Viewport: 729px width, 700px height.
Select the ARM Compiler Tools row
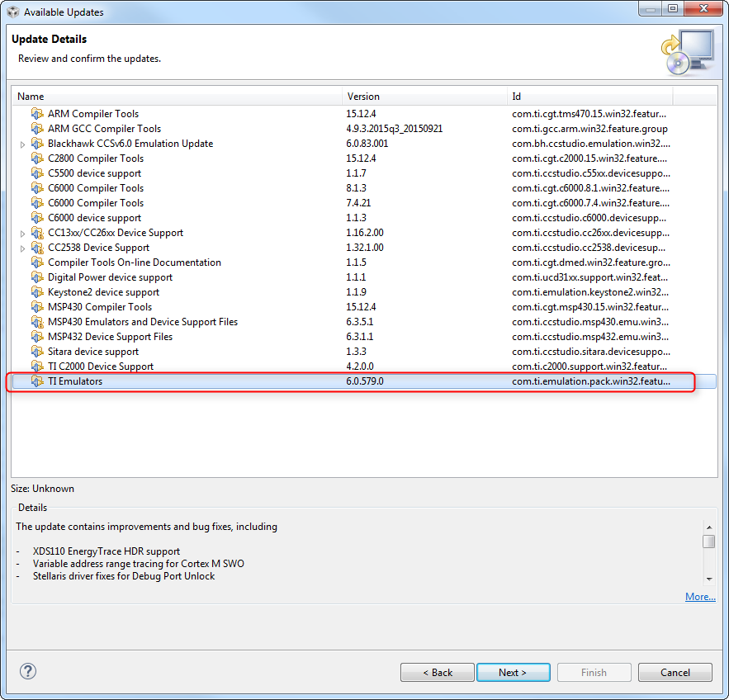pos(364,113)
